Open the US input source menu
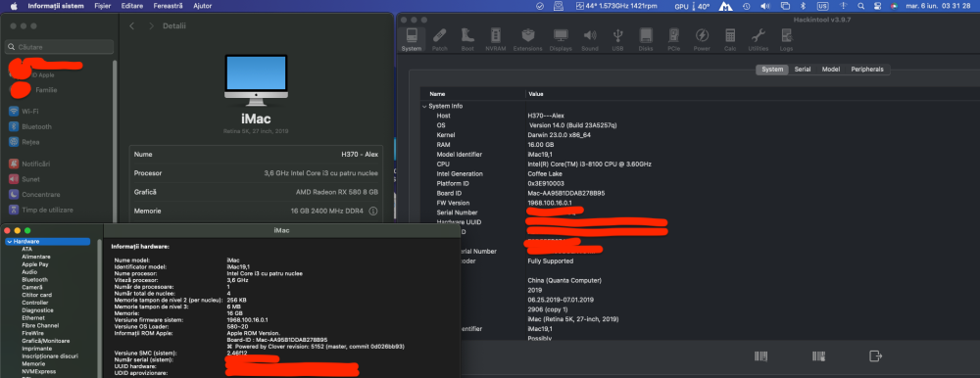 coord(822,6)
